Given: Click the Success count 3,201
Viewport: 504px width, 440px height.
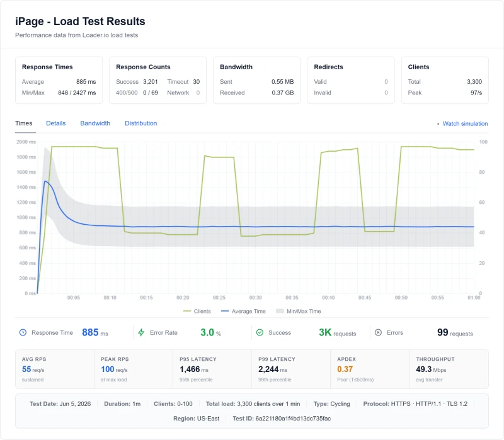Looking at the screenshot, I should pos(151,82).
